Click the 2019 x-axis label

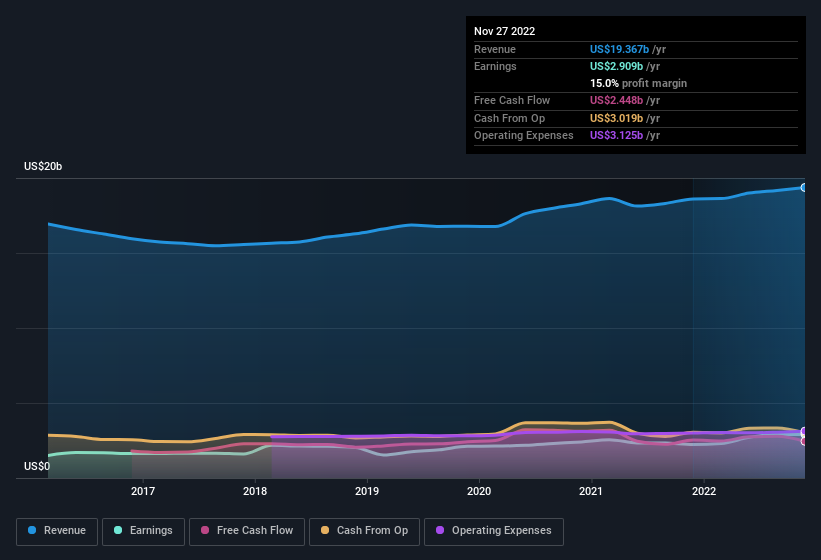click(x=367, y=491)
